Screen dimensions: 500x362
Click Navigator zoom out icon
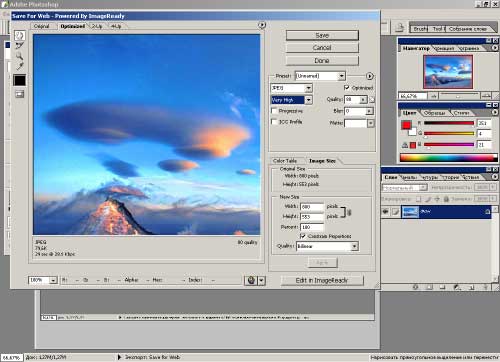[433, 96]
